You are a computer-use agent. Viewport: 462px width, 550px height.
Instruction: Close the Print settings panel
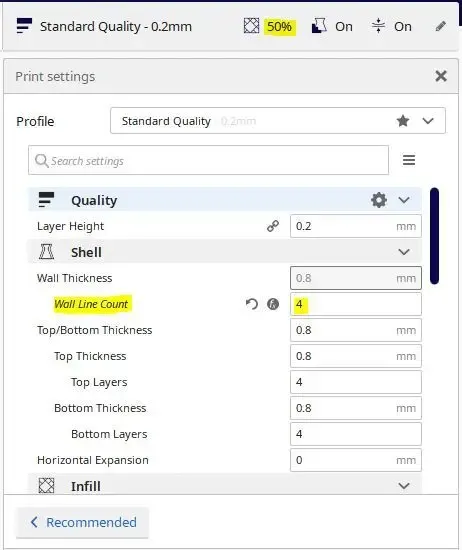click(441, 76)
